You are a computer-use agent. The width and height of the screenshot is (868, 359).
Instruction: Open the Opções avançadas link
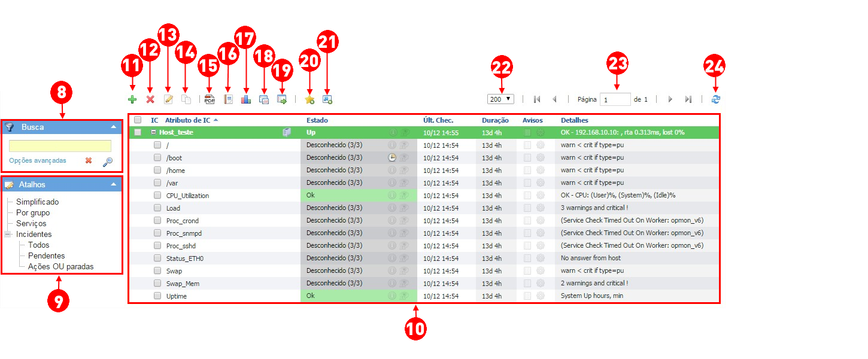tap(38, 160)
